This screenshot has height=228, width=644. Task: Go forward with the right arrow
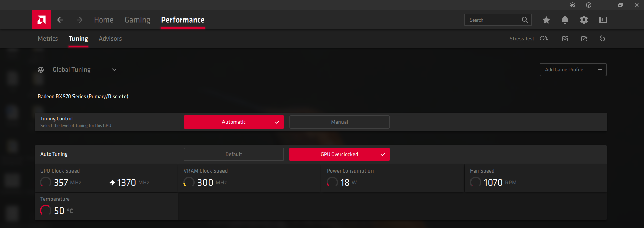pyautogui.click(x=79, y=20)
